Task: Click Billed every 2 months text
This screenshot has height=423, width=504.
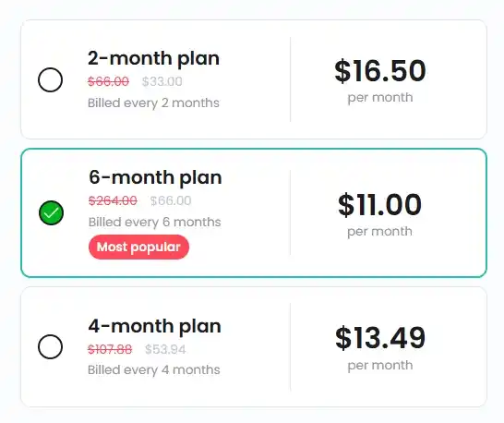Action: [153, 103]
